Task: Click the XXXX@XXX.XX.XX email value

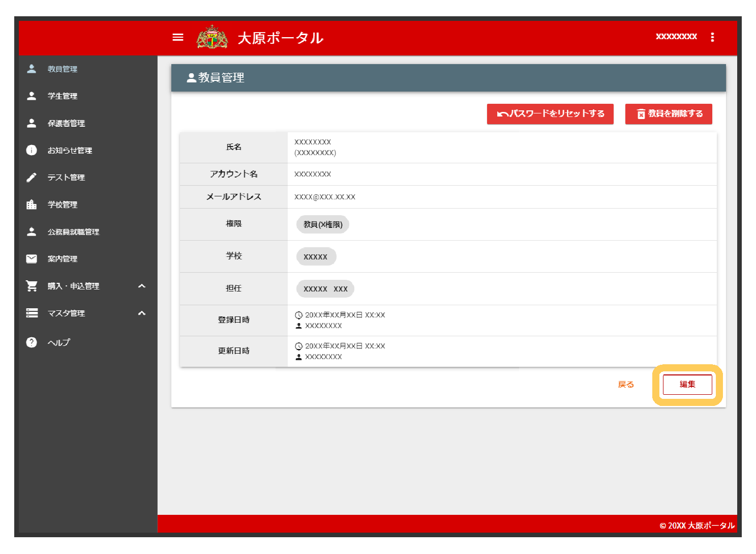Action: pos(325,197)
